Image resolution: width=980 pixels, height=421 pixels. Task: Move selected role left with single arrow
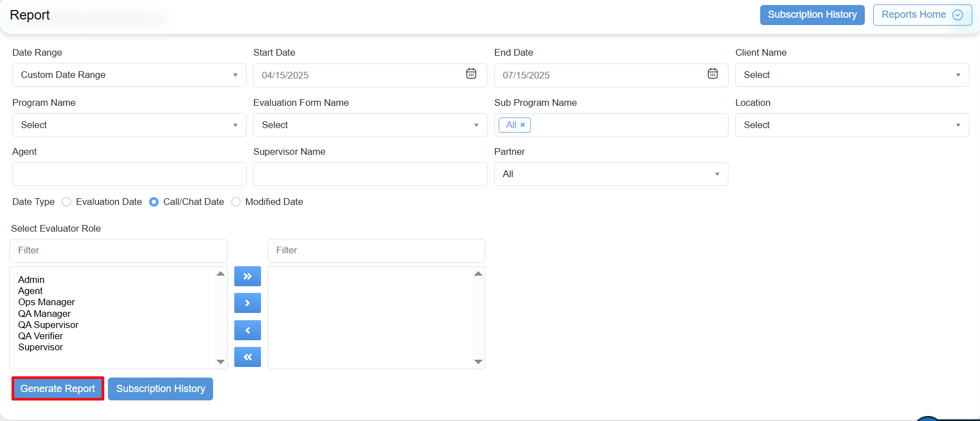pos(248,330)
